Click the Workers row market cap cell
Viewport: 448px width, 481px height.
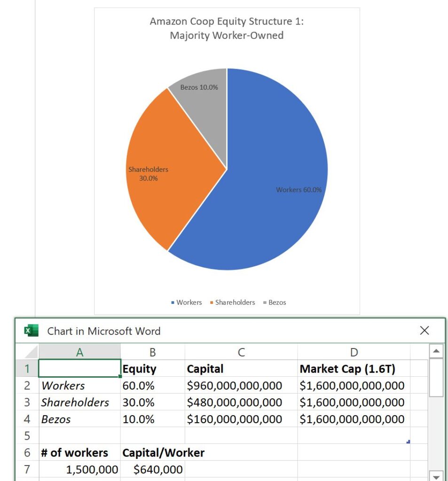pos(354,385)
